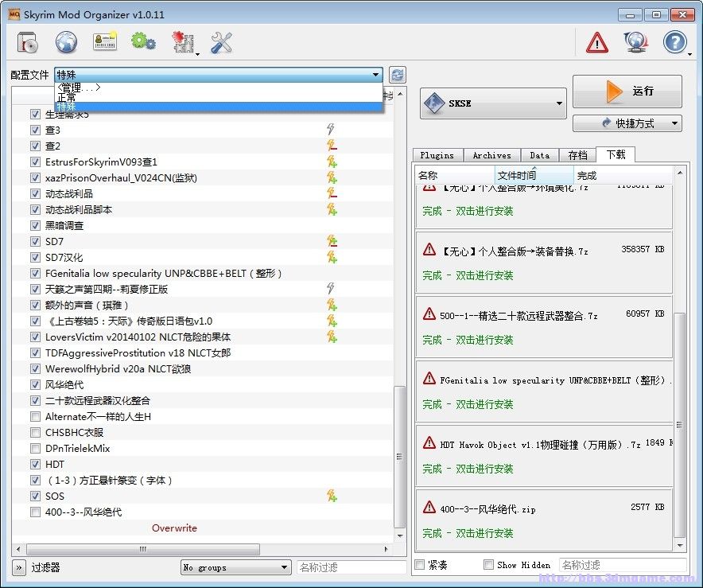Viewport: 703px width, 588px height.
Task: Click the mod list horizontal scrollbar thumb
Action: pos(143,548)
